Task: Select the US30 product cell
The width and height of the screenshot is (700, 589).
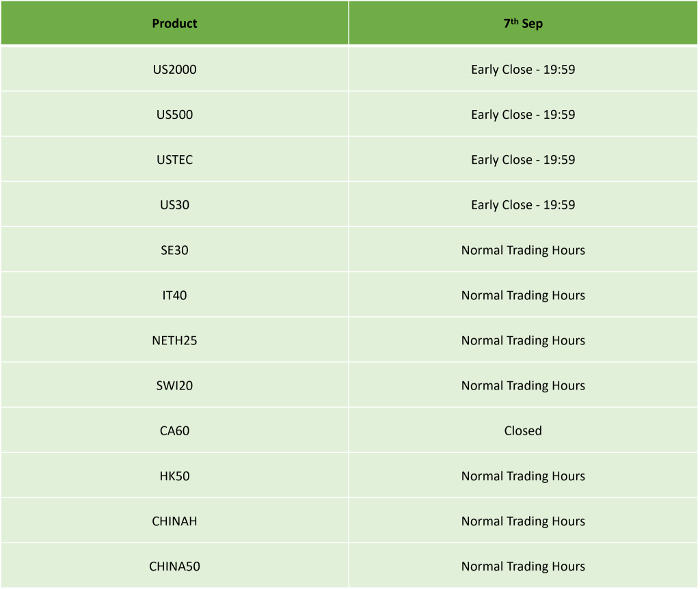Action: coord(174,204)
